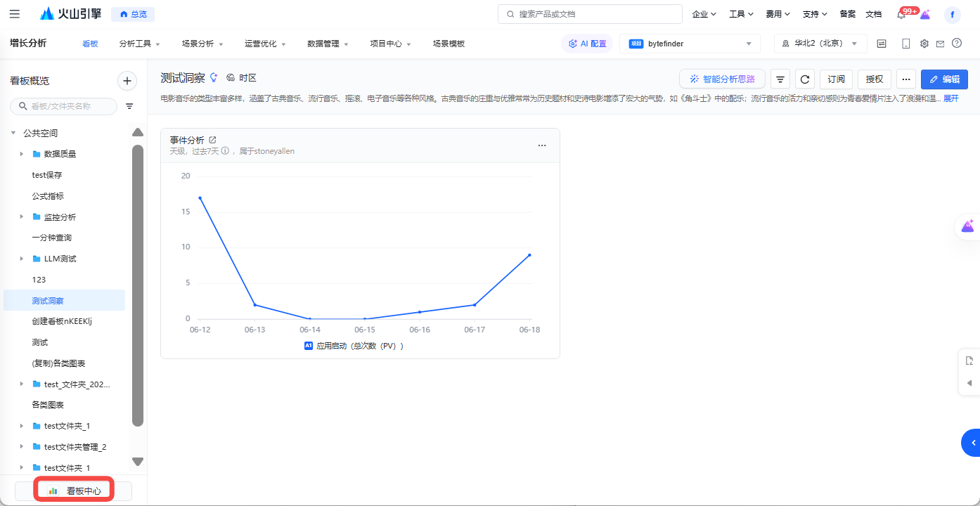Viewport: 980px width, 506px height.
Task: Open the user avatar "f" menu
Action: 953,15
